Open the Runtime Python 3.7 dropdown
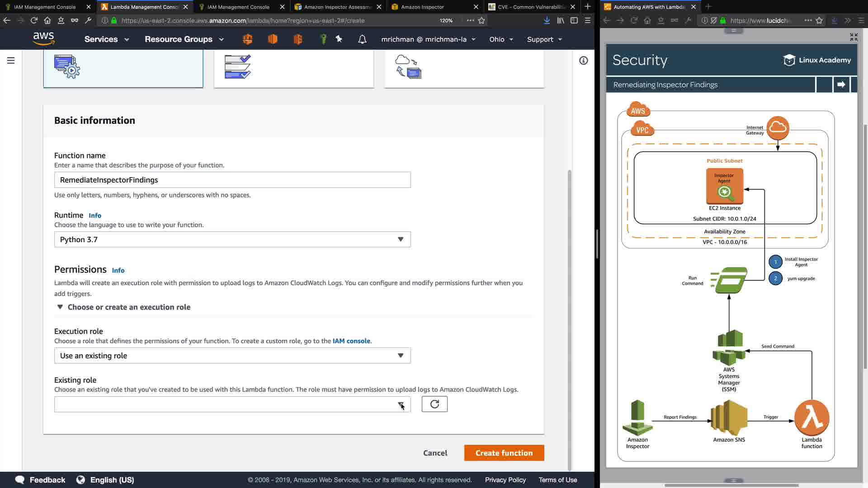The width and height of the screenshot is (868, 488). coord(232,239)
